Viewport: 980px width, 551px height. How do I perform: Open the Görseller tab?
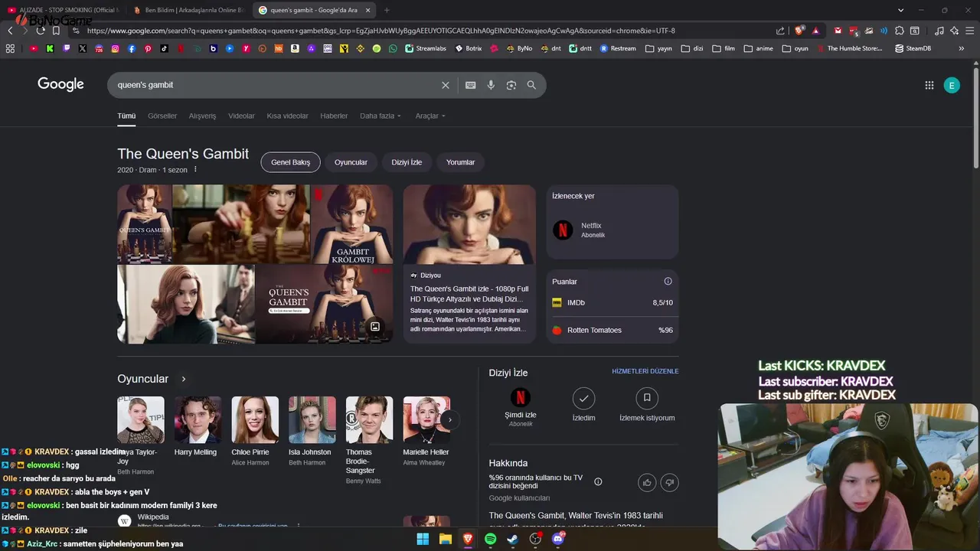pos(162,116)
